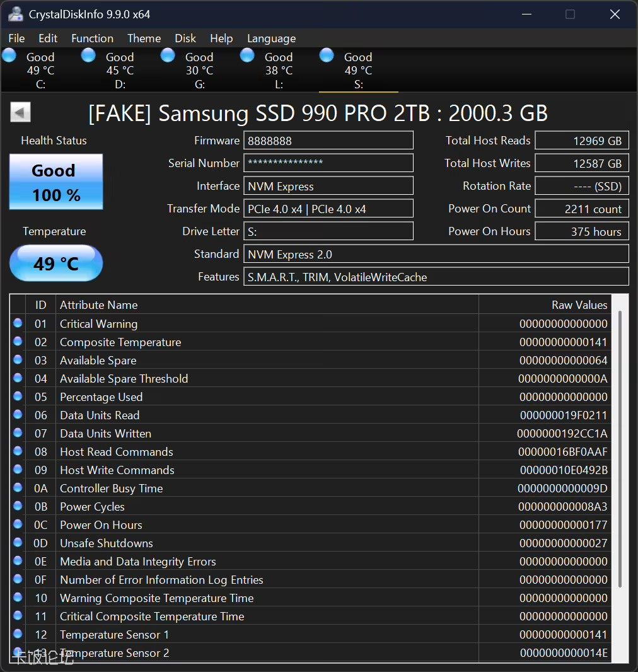This screenshot has width=638, height=672.
Task: Click the attribute list vertical scrollbar
Action: (620, 449)
